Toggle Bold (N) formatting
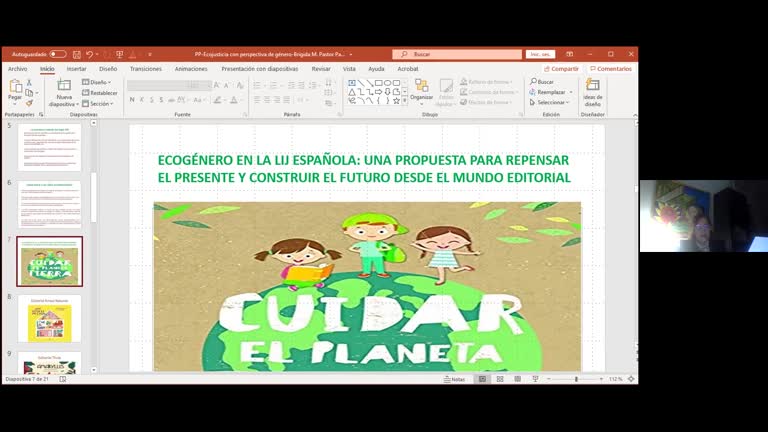This screenshot has height=432, width=768. 132,100
